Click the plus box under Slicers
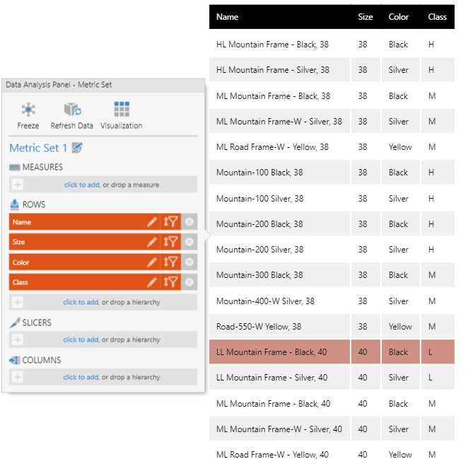The height and width of the screenshot is (476, 468). point(18,339)
